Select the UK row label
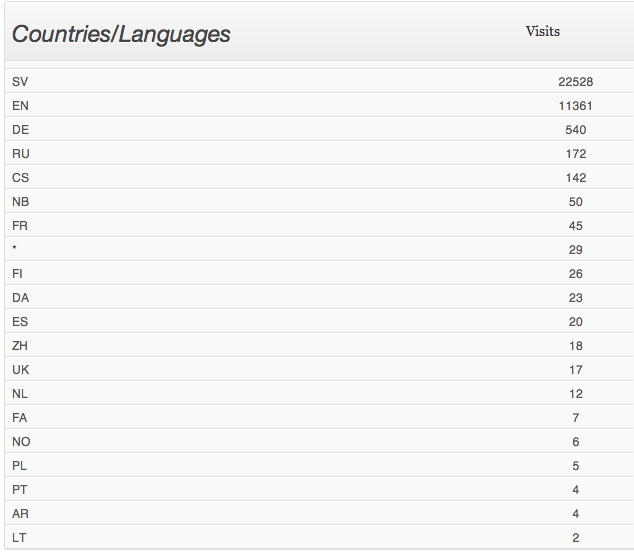Image resolution: width=634 pixels, height=554 pixels. coord(21,369)
